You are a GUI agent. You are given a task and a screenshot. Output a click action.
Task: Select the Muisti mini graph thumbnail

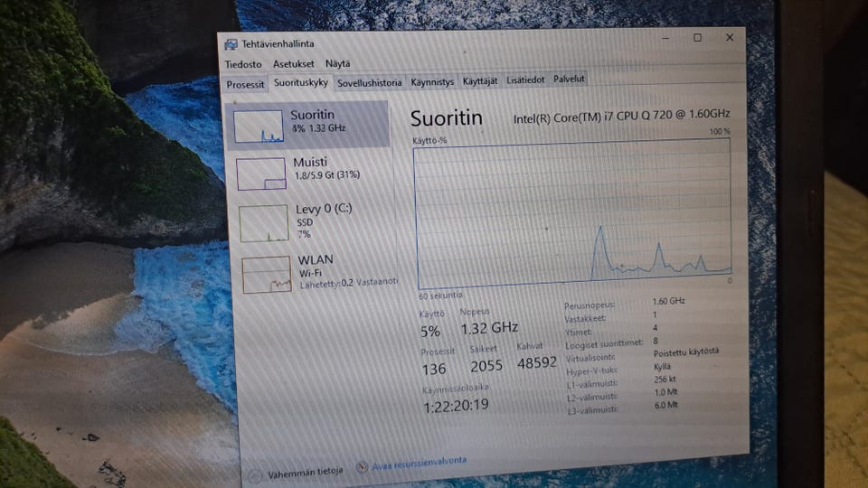(261, 174)
